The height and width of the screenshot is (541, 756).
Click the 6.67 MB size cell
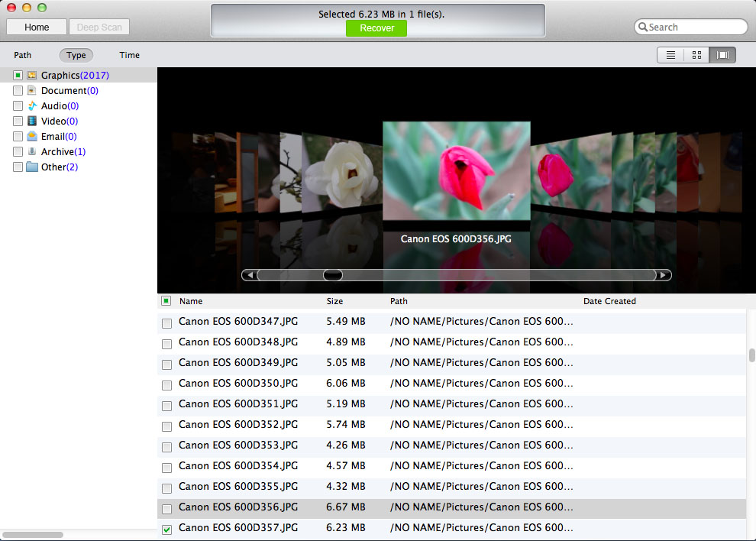[346, 507]
